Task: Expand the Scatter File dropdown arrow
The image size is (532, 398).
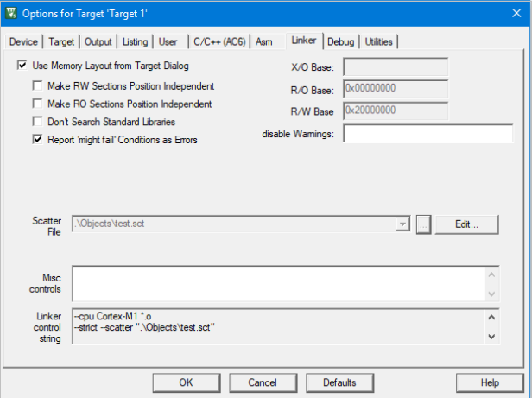Action: click(x=402, y=224)
